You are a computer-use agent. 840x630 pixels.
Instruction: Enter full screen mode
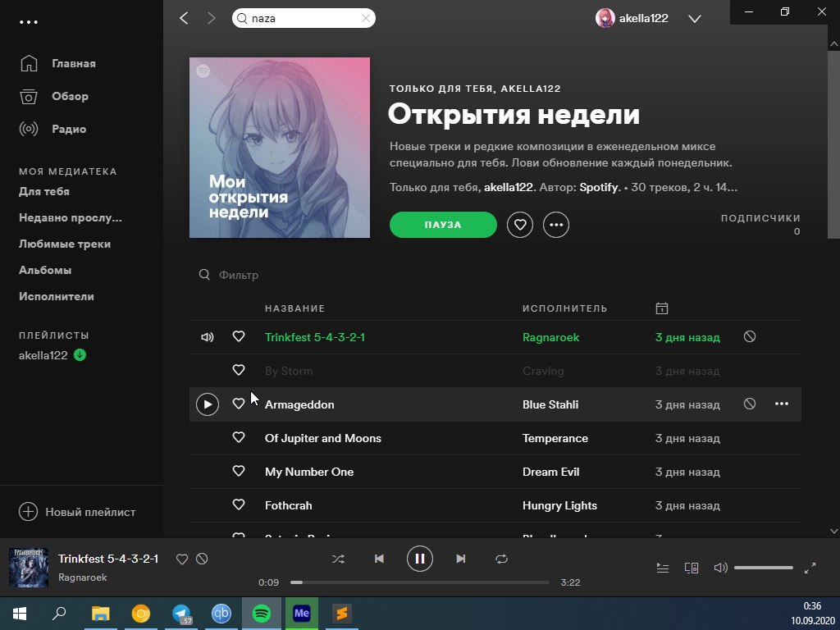810,568
